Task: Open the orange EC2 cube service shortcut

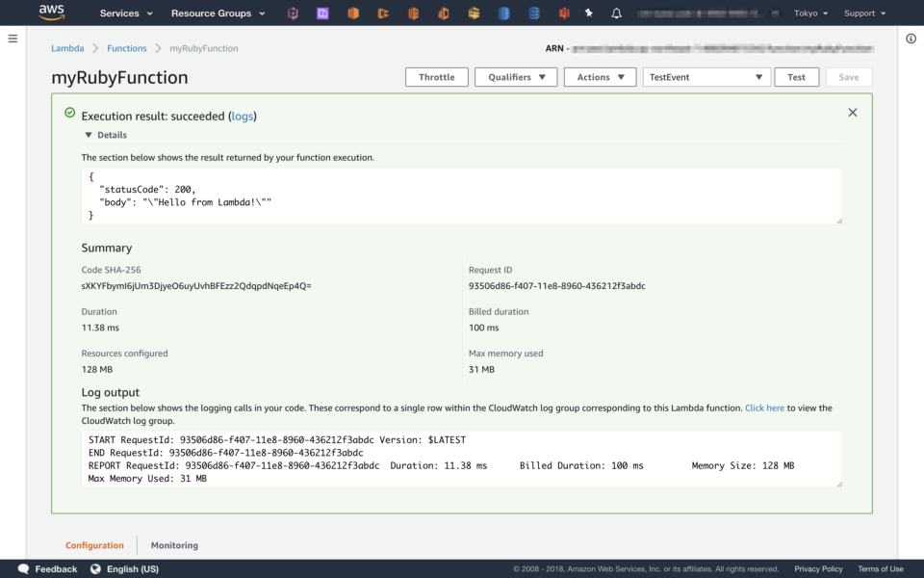Action: pos(353,13)
